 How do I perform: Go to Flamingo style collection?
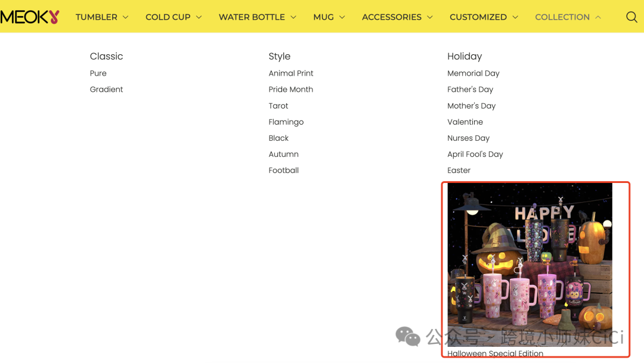(286, 122)
